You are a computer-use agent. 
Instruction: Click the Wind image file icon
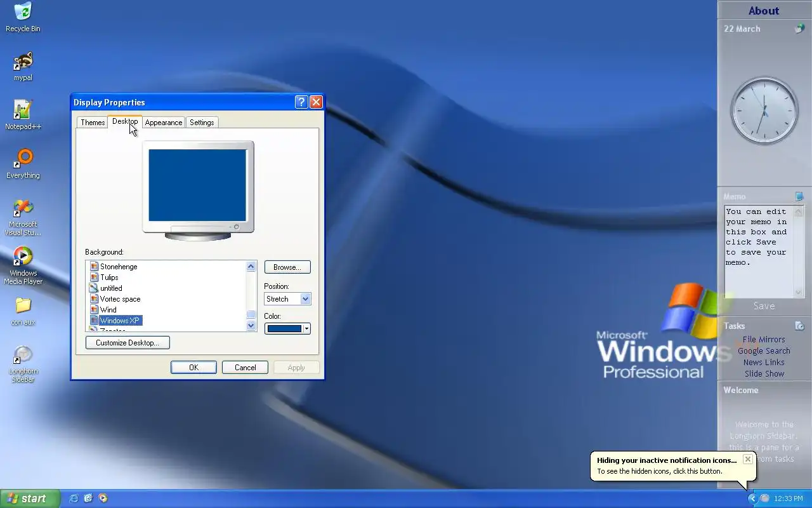(94, 310)
